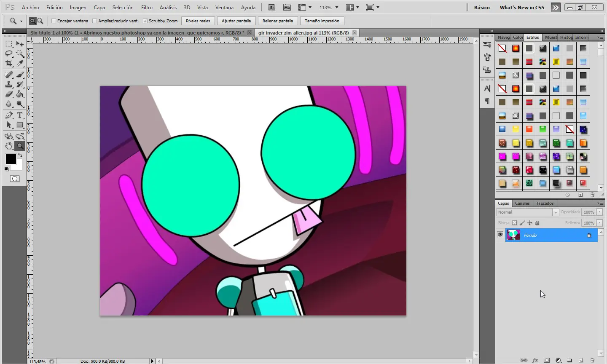The image size is (607, 364).
Task: Select the Magic Wand tool
Action: tap(20, 54)
